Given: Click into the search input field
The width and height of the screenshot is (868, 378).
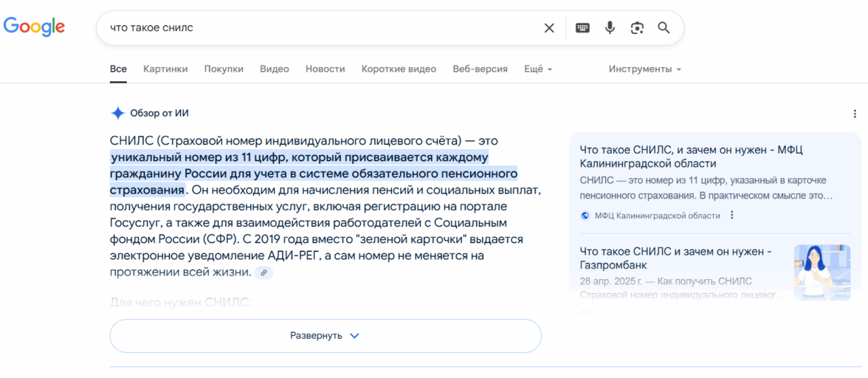Looking at the screenshot, I should tap(317, 28).
